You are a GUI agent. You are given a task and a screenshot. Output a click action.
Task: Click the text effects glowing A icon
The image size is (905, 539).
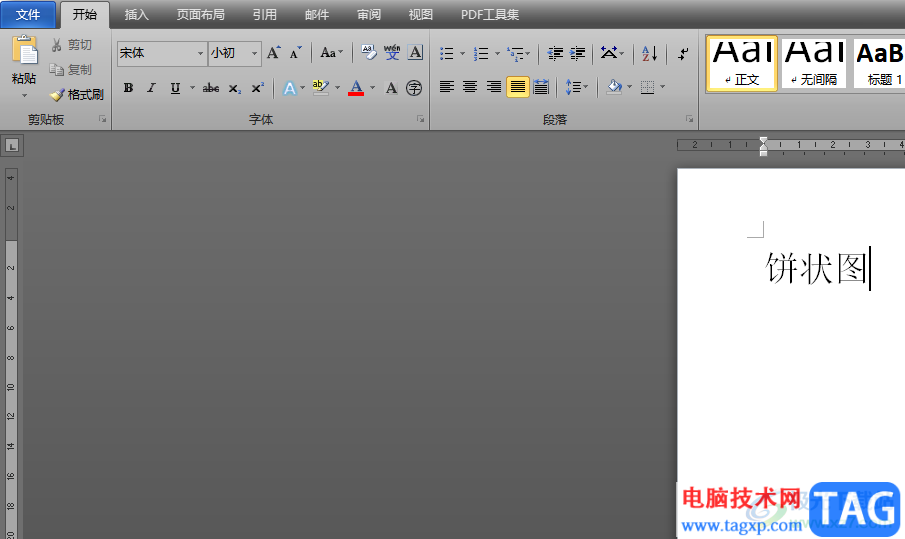(x=290, y=88)
